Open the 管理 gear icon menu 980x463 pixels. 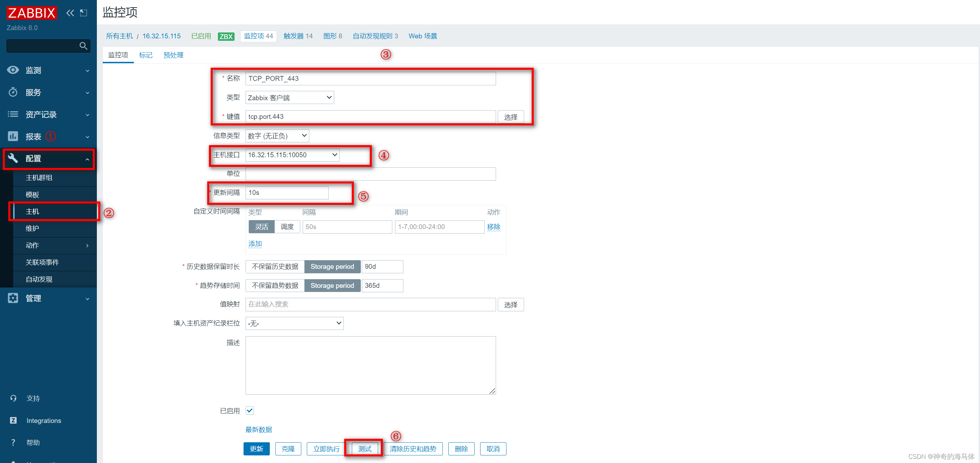click(x=13, y=298)
